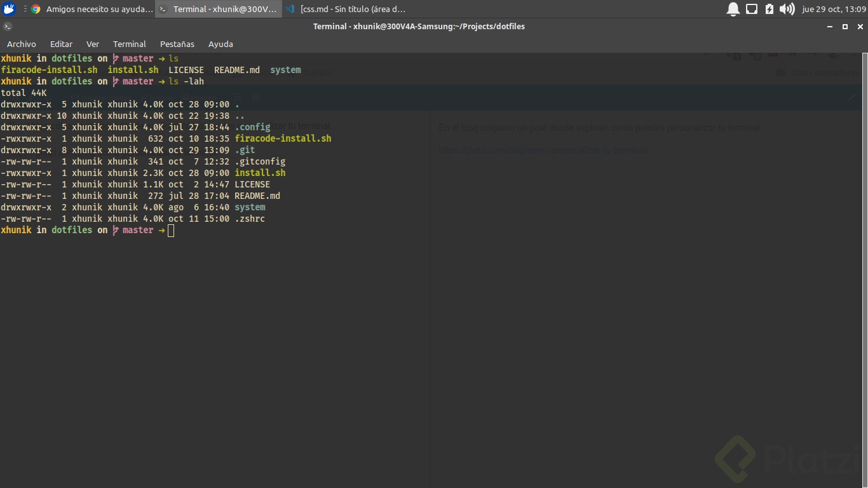Click the 'total 44K' line

point(24,93)
